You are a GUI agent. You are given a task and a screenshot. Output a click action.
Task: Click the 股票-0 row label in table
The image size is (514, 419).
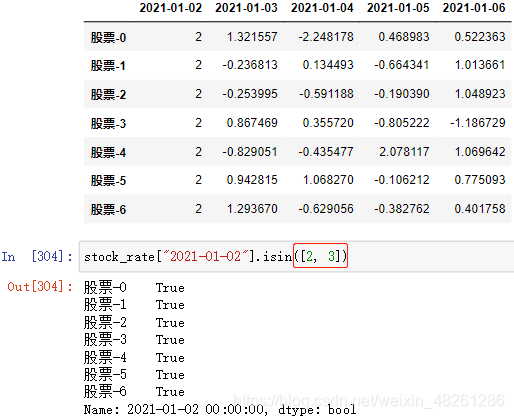click(x=108, y=37)
